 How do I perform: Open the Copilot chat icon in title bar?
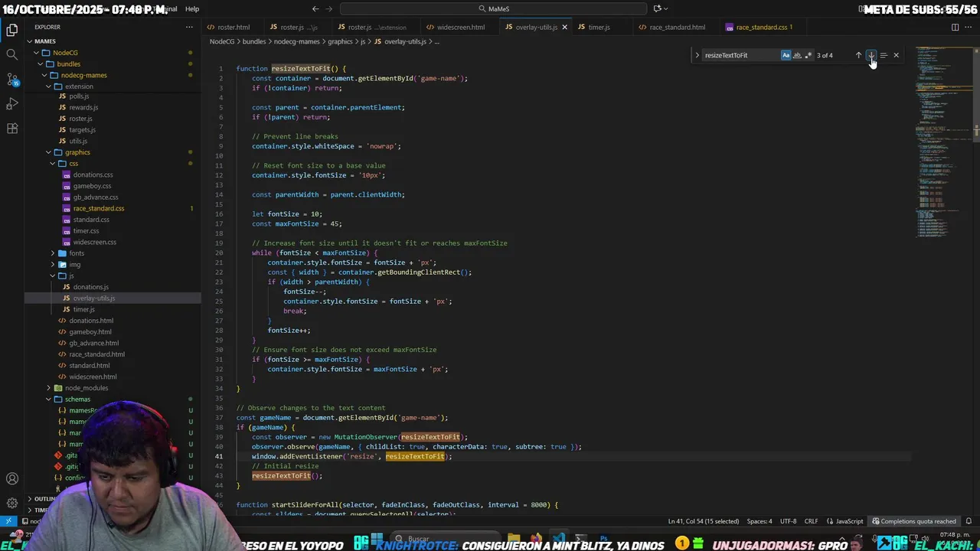657,8
